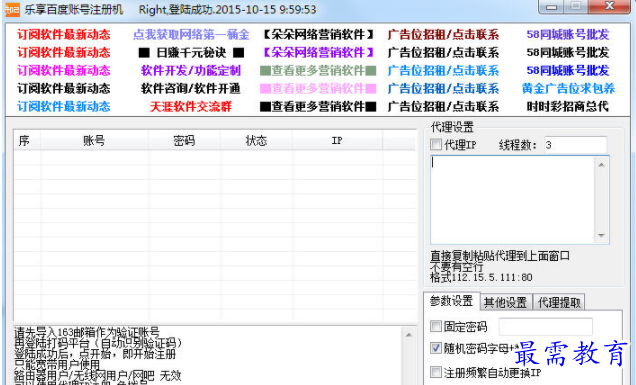Click proxy text area scroll-up arrow
Screen dimensions: 636x385
(x=602, y=165)
